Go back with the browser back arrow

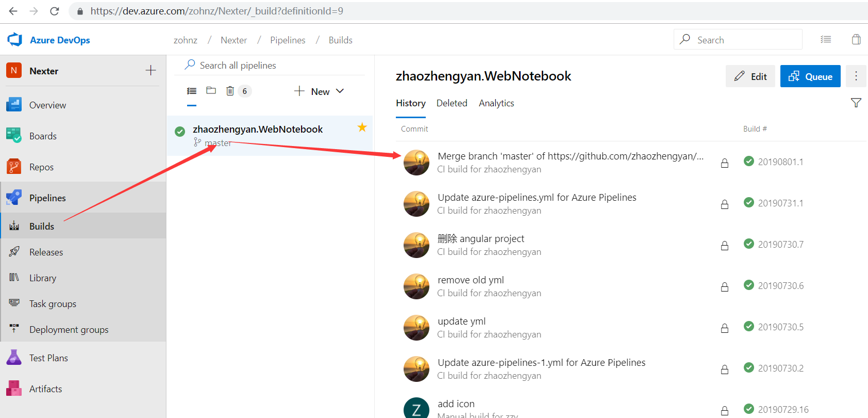pos(13,11)
